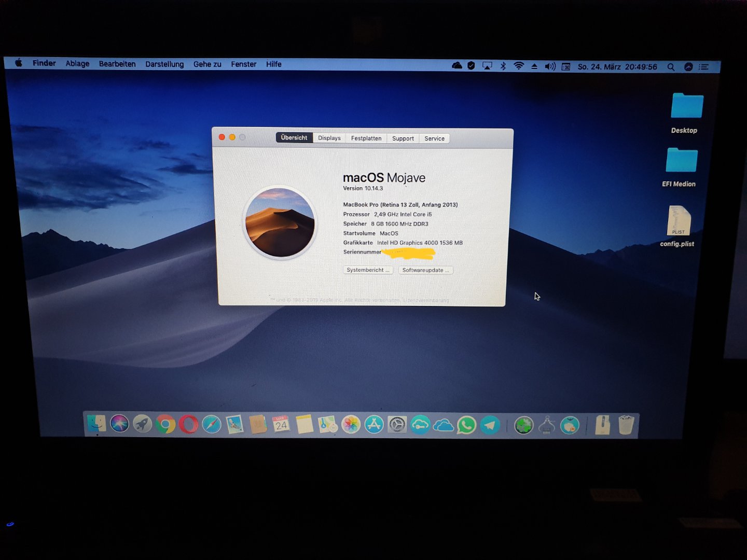747x560 pixels.
Task: Launch WhatsApp from the Dock
Action: 466,425
